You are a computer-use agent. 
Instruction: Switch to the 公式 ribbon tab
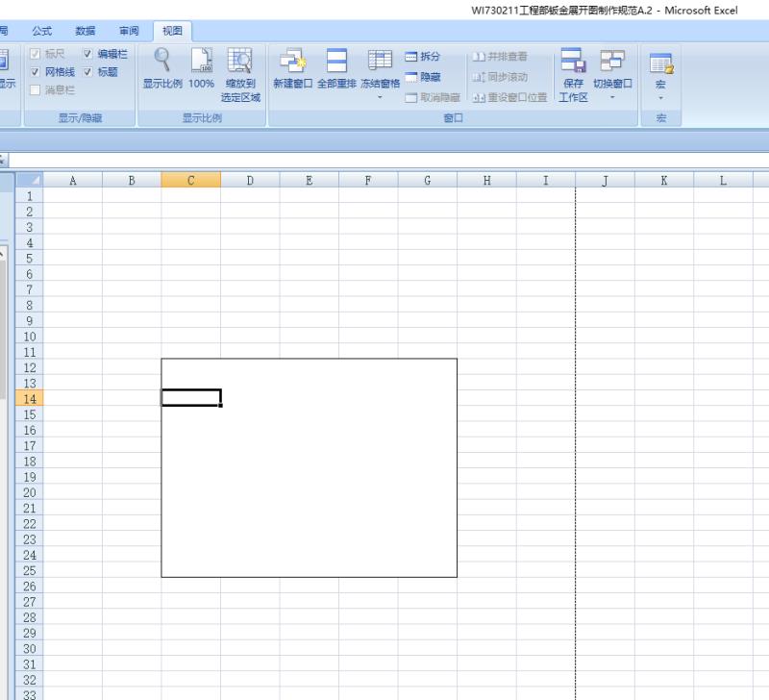click(x=41, y=31)
